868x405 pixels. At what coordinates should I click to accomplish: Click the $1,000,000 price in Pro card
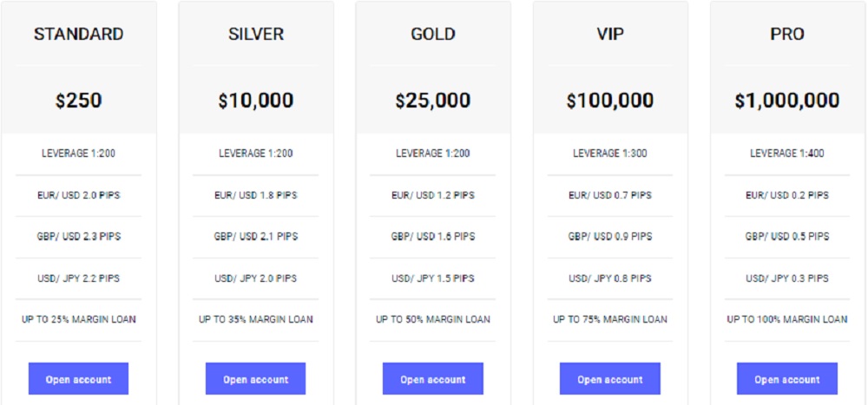coord(787,101)
